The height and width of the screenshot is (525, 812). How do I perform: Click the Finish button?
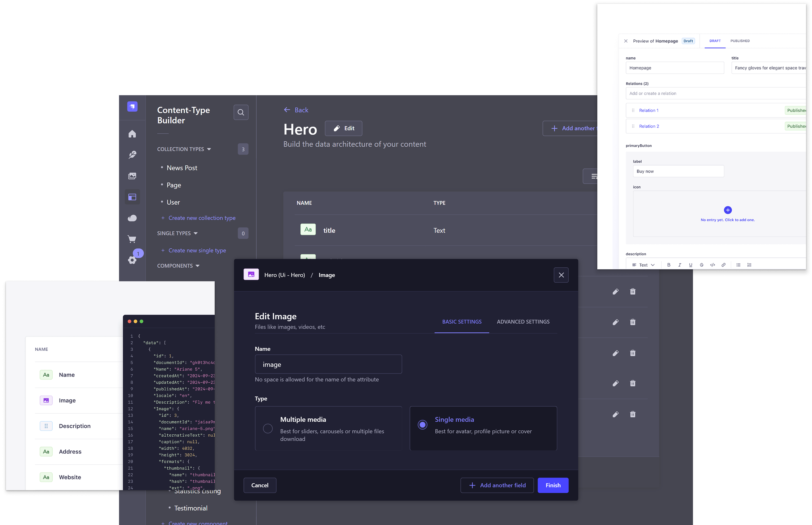553,485
